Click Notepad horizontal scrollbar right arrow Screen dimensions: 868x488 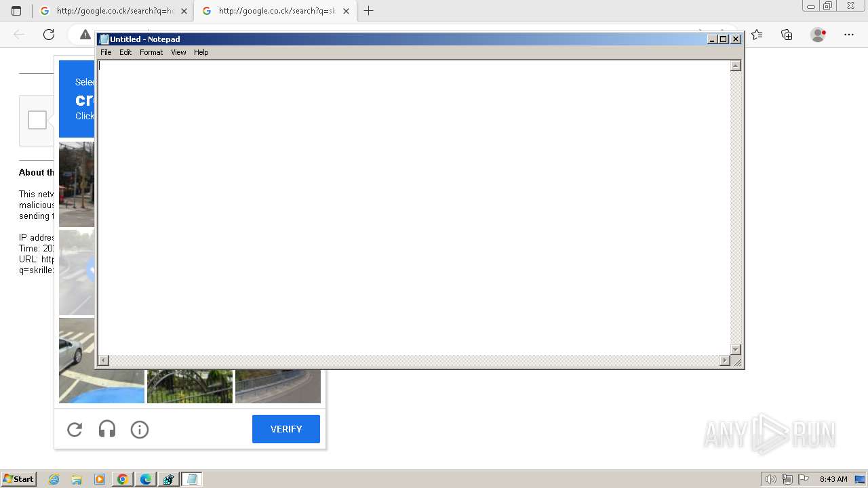pyautogui.click(x=725, y=361)
